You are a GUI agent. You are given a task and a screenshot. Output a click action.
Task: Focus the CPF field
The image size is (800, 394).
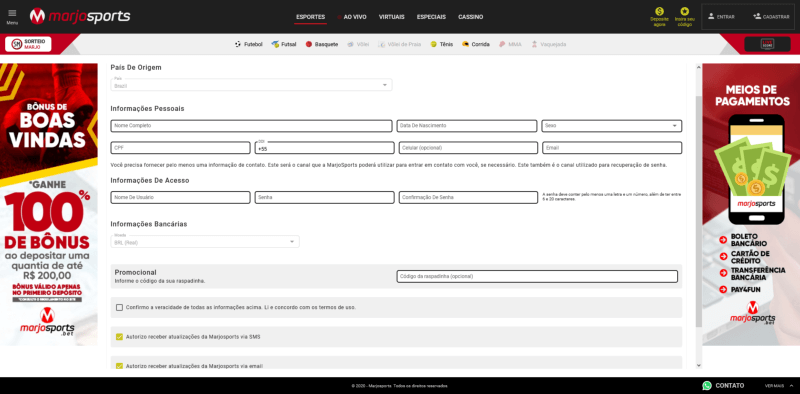(180, 148)
